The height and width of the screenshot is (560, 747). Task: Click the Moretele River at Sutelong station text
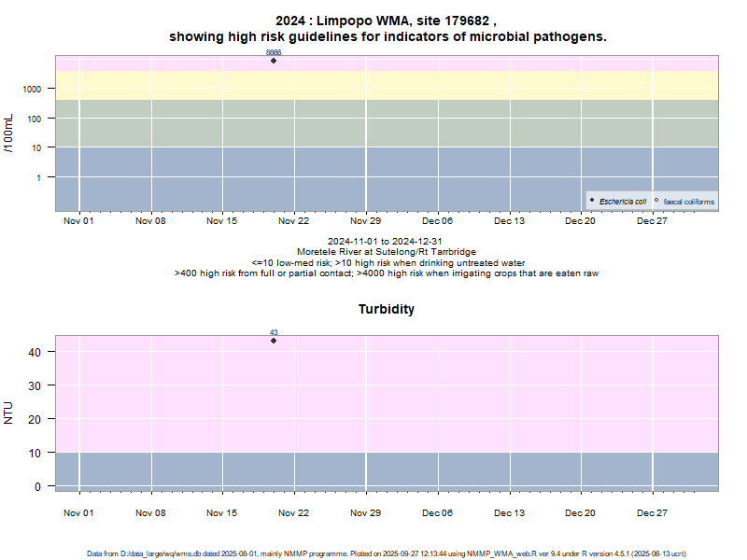[387, 252]
